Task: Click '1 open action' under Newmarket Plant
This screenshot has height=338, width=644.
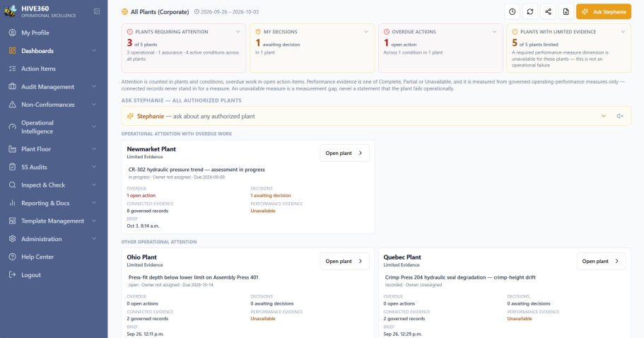Action: click(141, 195)
